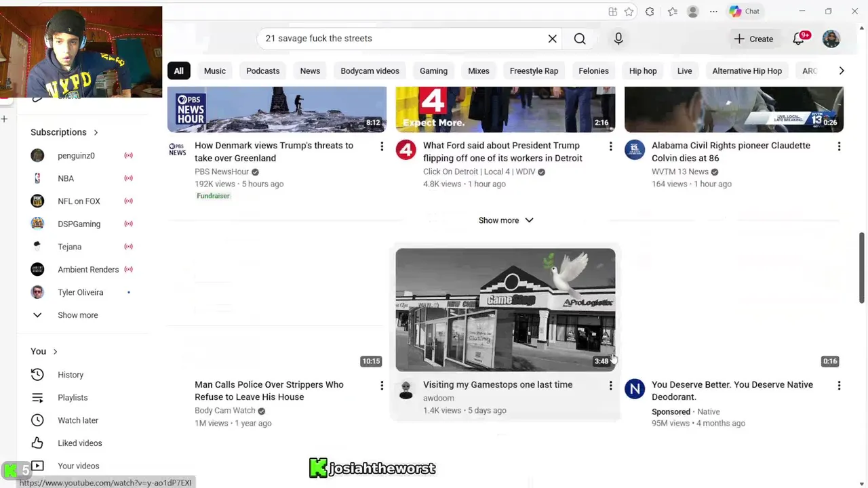Select the Mixes filter chip
This screenshot has width=868, height=488.
[x=479, y=70]
